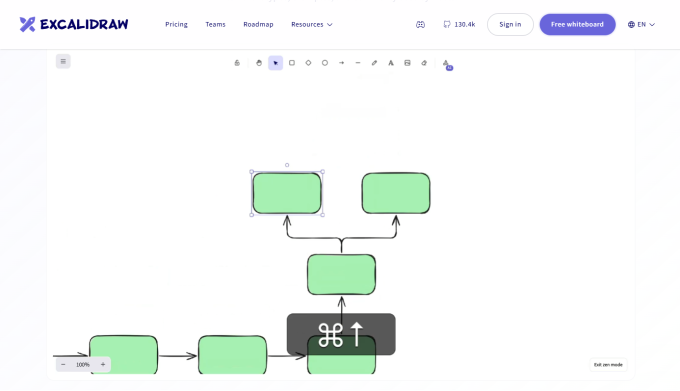The width and height of the screenshot is (680, 391).
Task: Open the Roadmap page
Action: click(258, 24)
